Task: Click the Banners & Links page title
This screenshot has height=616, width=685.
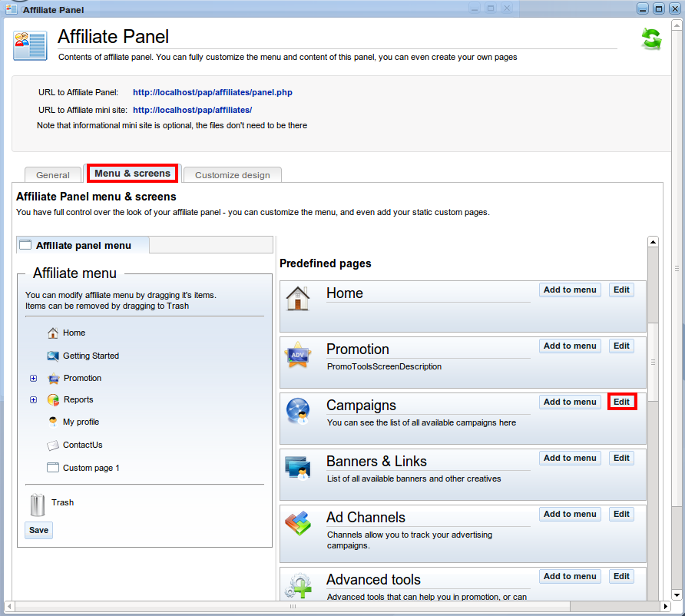Action: 376,462
